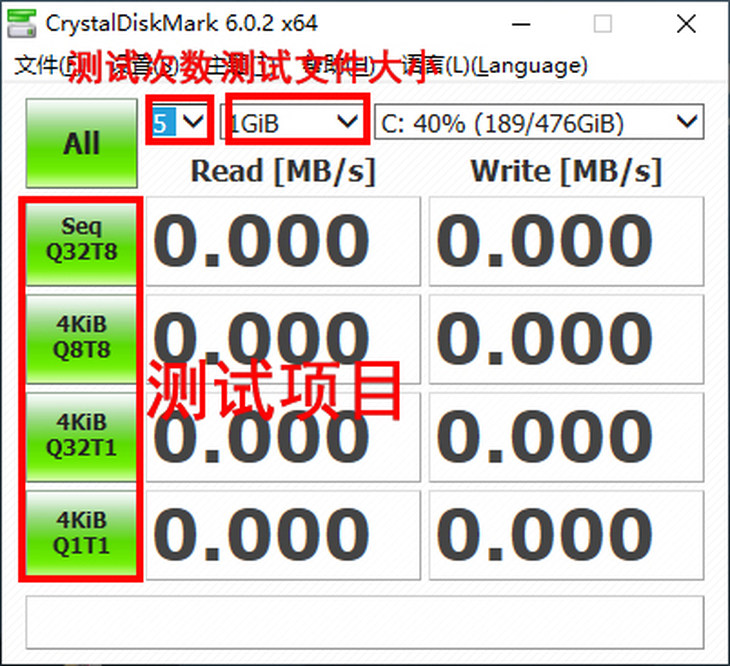Minimize the CrystalDiskMark window
Screen dimensions: 730x666
coord(521,24)
